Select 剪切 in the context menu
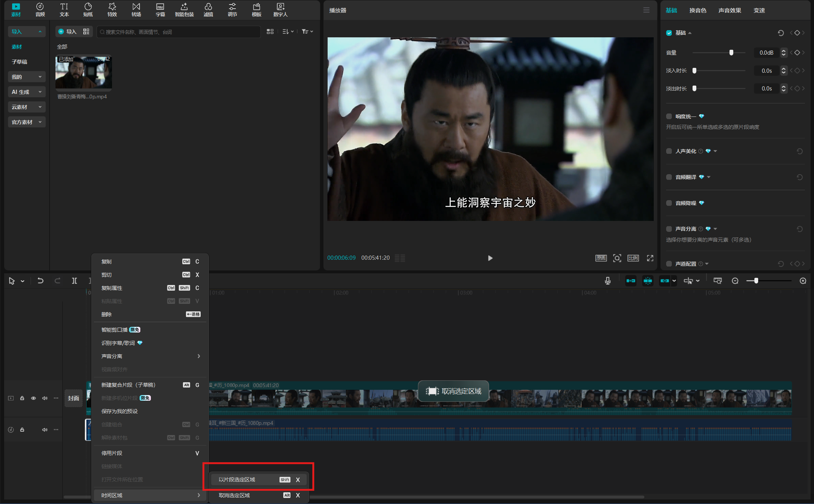This screenshot has height=504, width=814. click(150, 275)
